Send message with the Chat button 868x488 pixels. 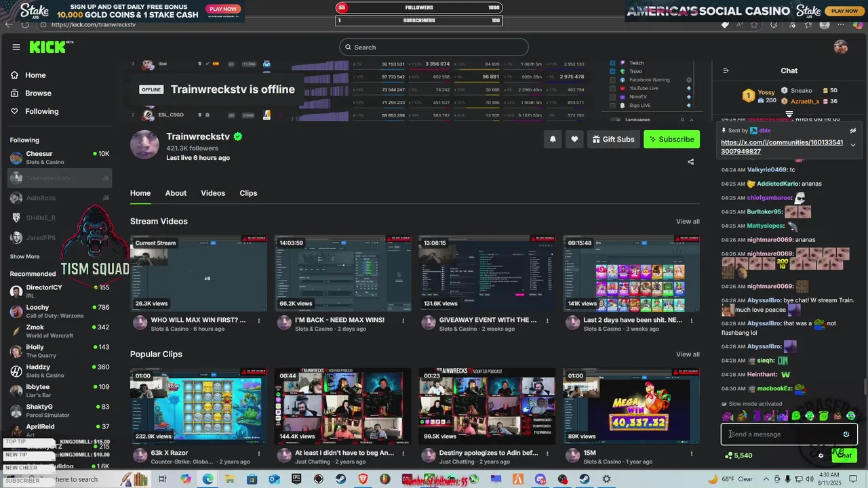coord(844,455)
